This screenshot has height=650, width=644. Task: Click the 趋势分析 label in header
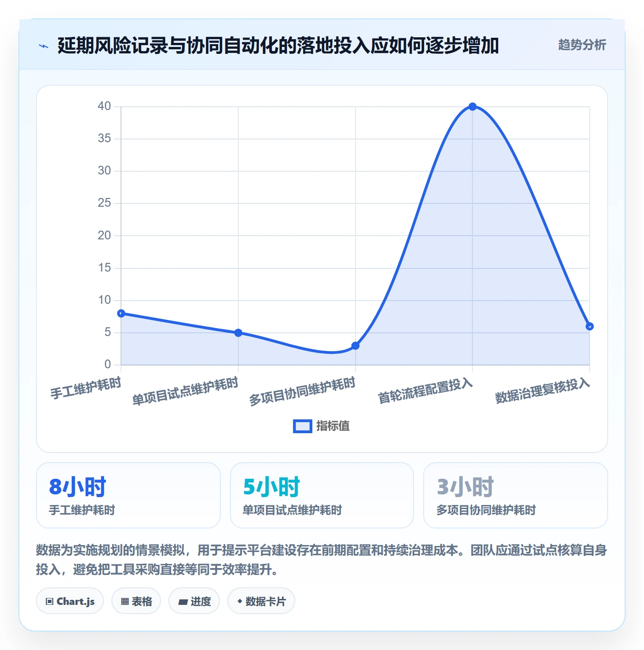point(582,45)
